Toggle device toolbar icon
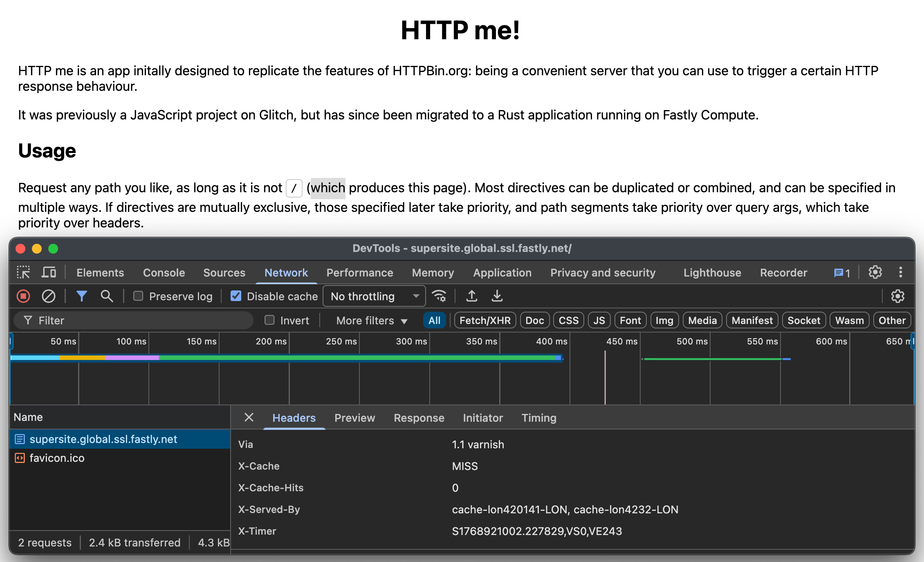The height and width of the screenshot is (562, 924). (49, 272)
